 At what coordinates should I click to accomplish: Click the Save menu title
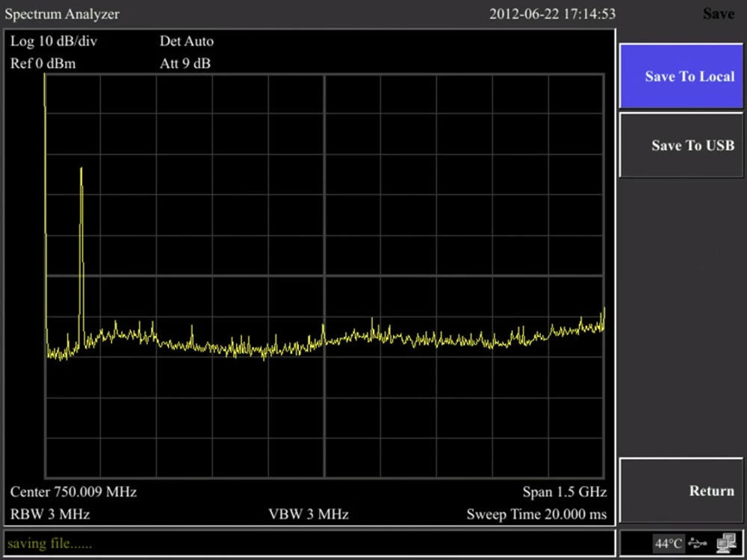(x=718, y=14)
